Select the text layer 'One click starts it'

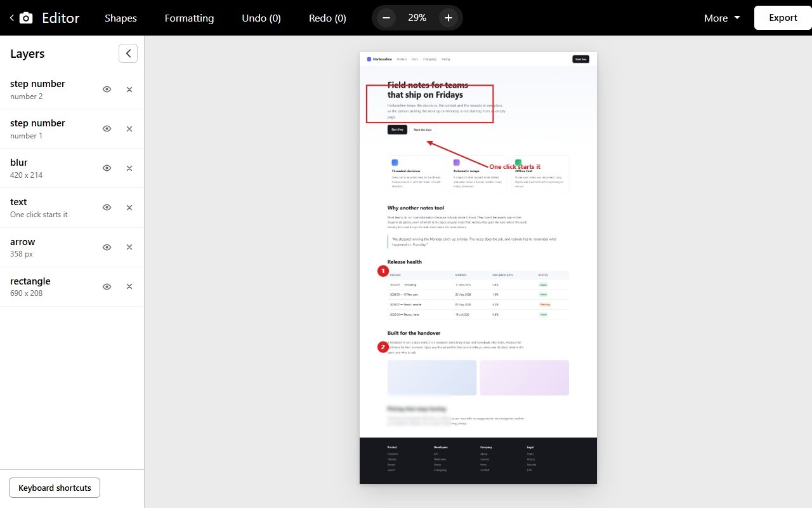[x=39, y=208]
